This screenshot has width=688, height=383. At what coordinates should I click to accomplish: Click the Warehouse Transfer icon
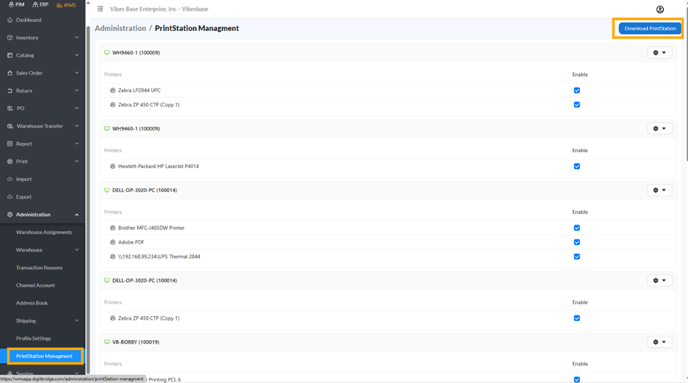coord(10,126)
